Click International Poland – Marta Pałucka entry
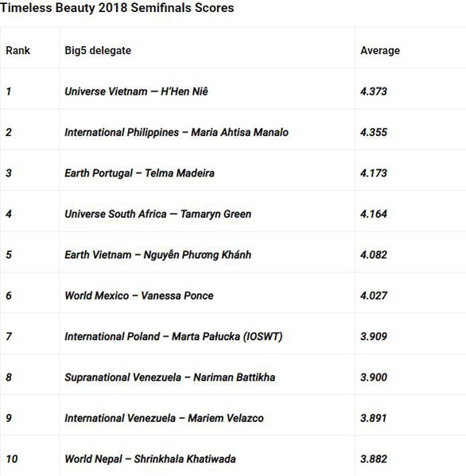The width and height of the screenshot is (466, 476). pyautogui.click(x=173, y=336)
